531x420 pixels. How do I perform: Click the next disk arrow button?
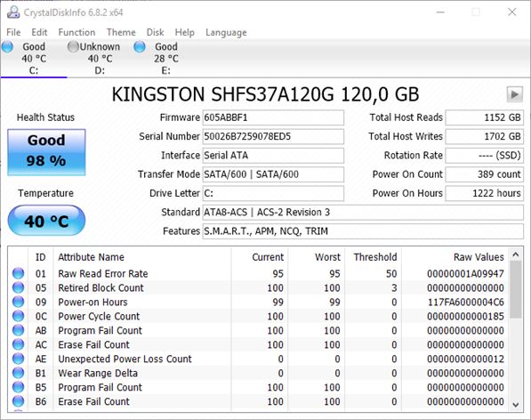(x=514, y=94)
